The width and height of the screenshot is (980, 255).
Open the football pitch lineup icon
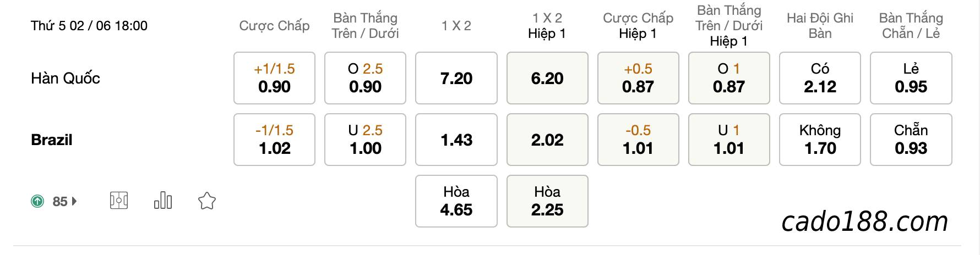click(119, 201)
